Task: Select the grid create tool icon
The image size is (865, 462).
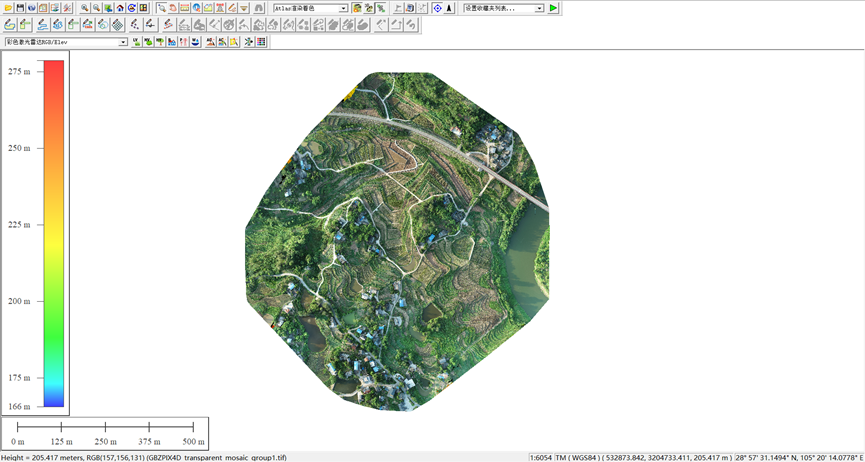Action: click(x=118, y=25)
